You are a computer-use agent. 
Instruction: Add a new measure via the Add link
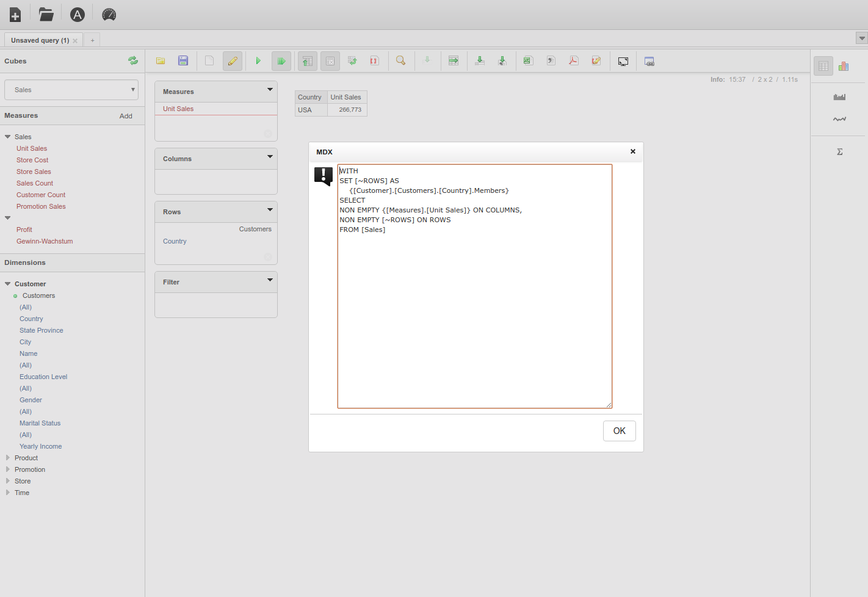point(126,115)
